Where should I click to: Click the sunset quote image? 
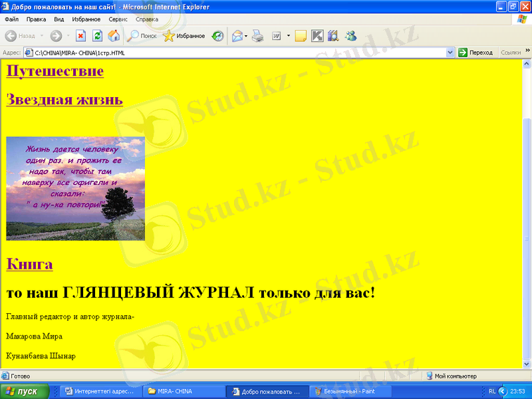75,188
